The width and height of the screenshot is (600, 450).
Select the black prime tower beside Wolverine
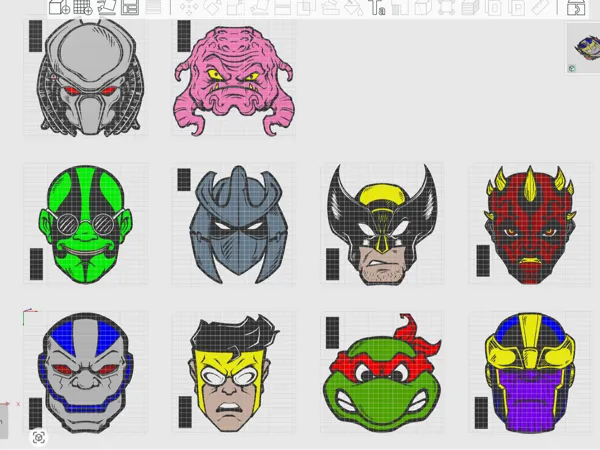click(x=333, y=264)
